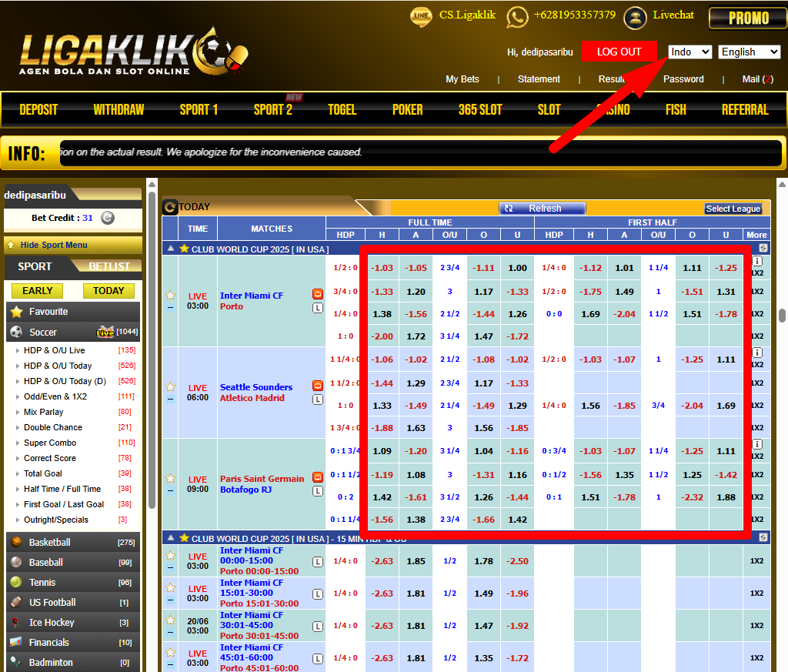
Task: Toggle favourite star for Inter Miami 45:01-60:00 row
Action: click(171, 653)
